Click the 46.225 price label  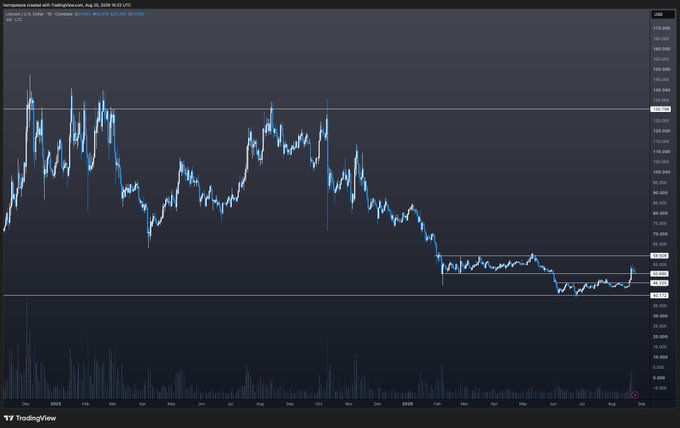[660, 283]
